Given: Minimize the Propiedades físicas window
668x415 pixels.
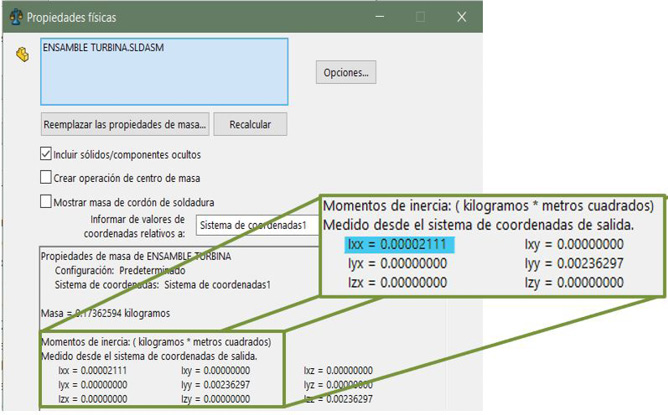Looking at the screenshot, I should (x=379, y=17).
